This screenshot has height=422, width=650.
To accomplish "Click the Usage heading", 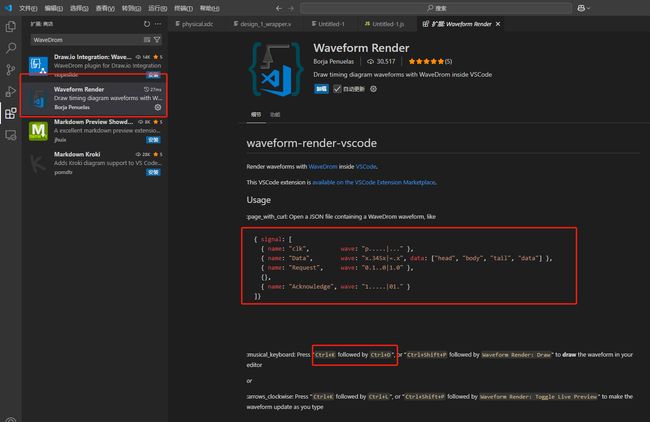I will point(259,200).
